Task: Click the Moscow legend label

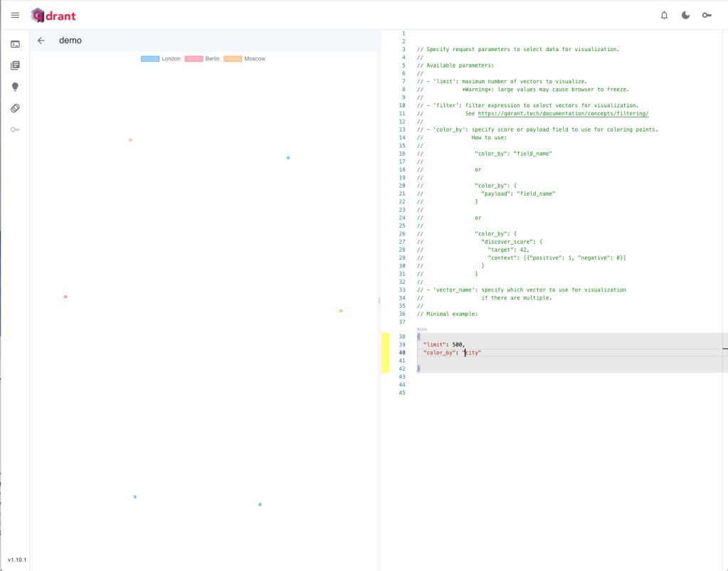Action: click(x=255, y=59)
